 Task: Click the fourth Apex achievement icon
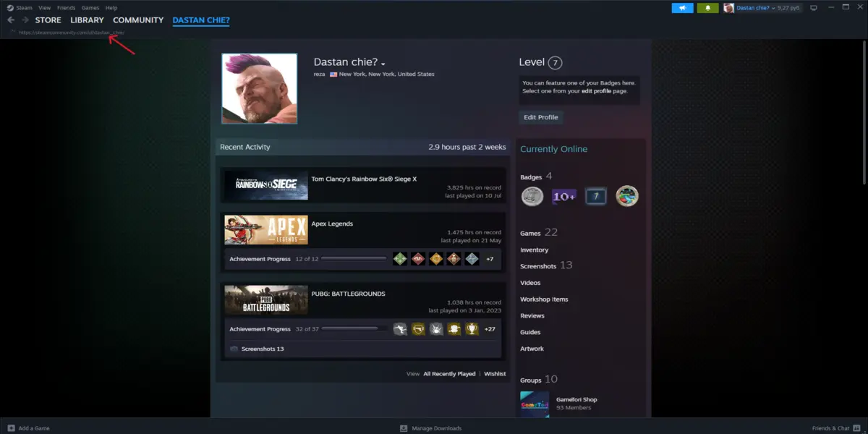pyautogui.click(x=454, y=259)
